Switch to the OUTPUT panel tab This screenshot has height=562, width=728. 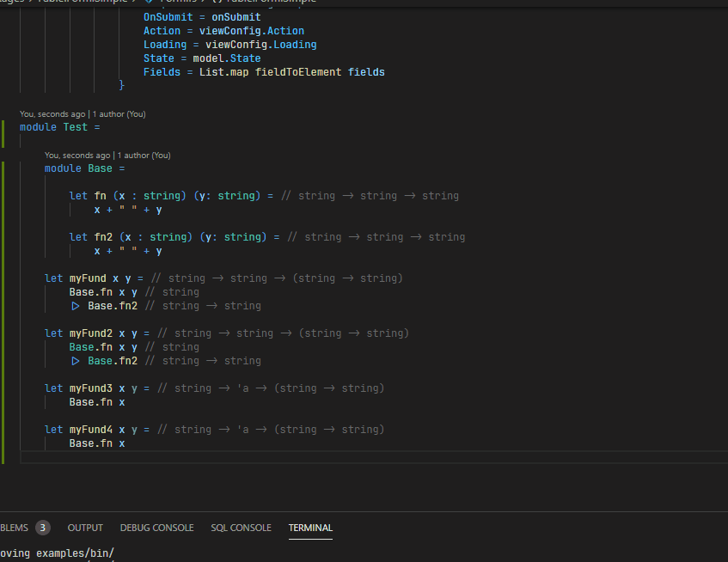[85, 528]
